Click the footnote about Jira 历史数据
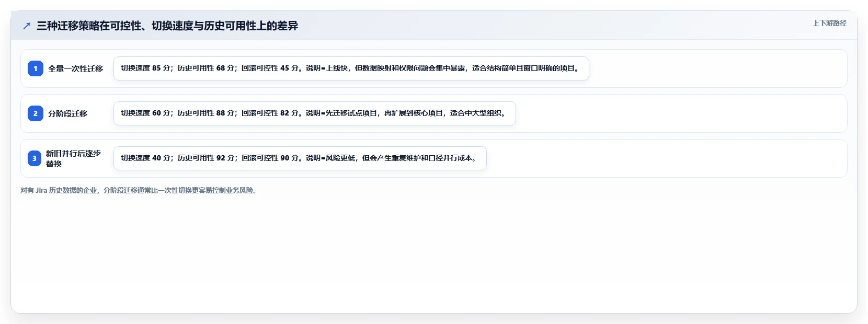 [140, 190]
